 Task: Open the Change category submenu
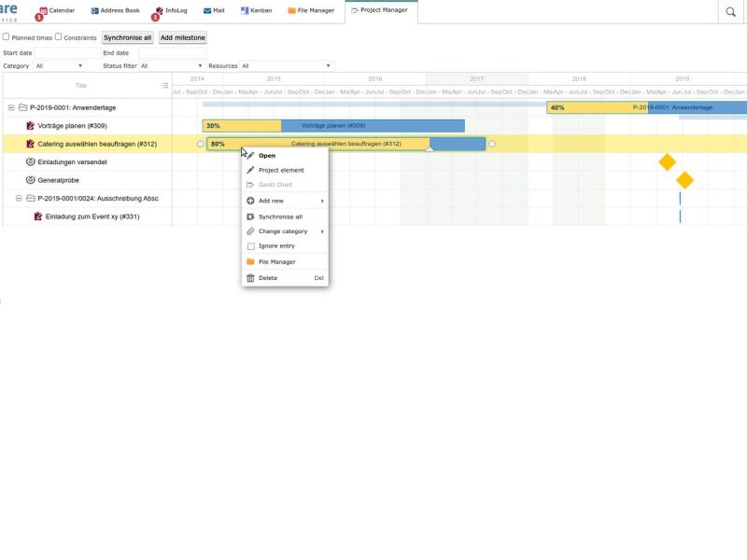pyautogui.click(x=285, y=231)
